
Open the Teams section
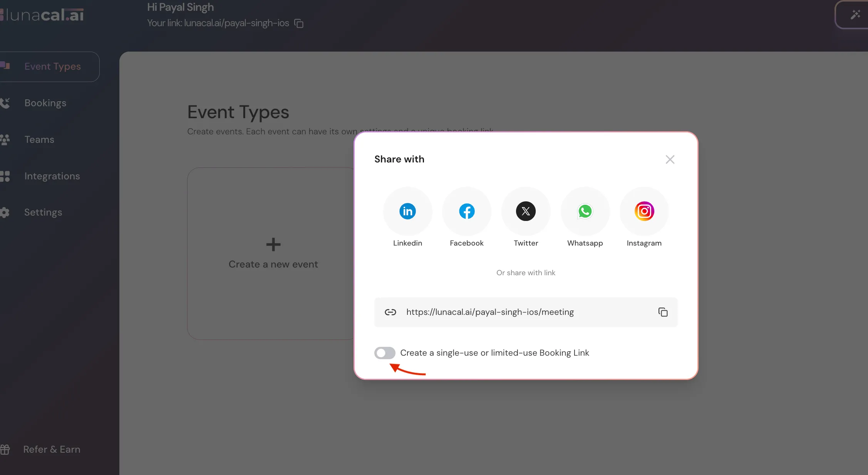(39, 139)
